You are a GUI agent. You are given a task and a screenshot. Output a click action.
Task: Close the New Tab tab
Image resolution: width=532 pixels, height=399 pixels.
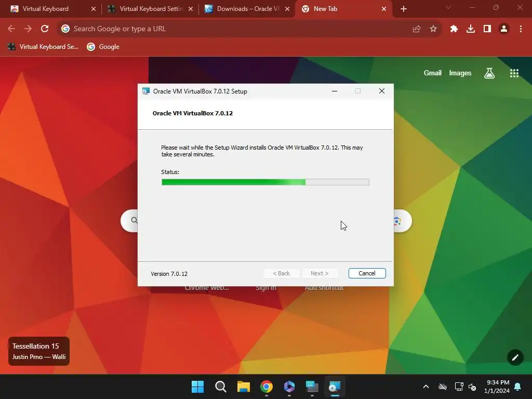pyautogui.click(x=384, y=9)
